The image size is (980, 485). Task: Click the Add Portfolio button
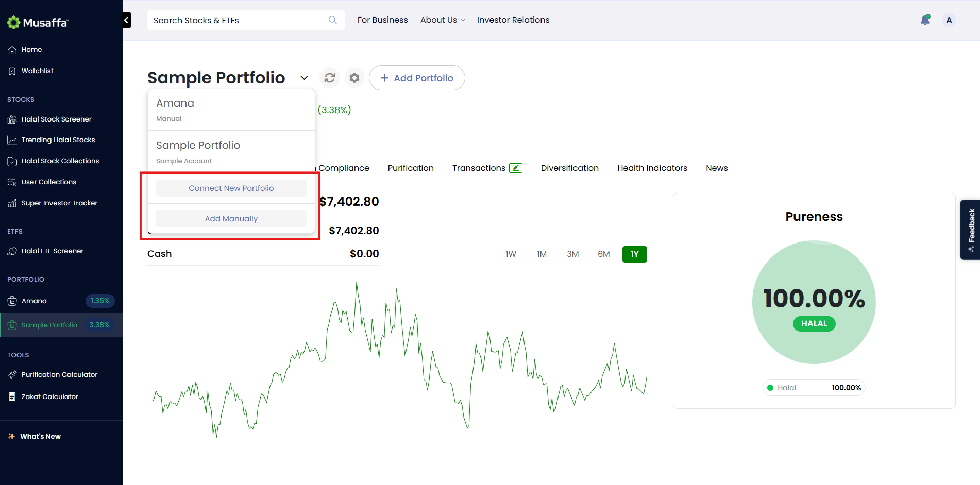pos(417,78)
